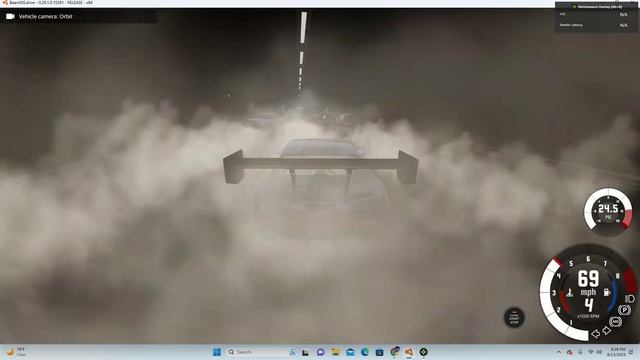Open the Copilot icon next to search
This screenshot has width=640, height=360.
pyautogui.click(x=293, y=352)
